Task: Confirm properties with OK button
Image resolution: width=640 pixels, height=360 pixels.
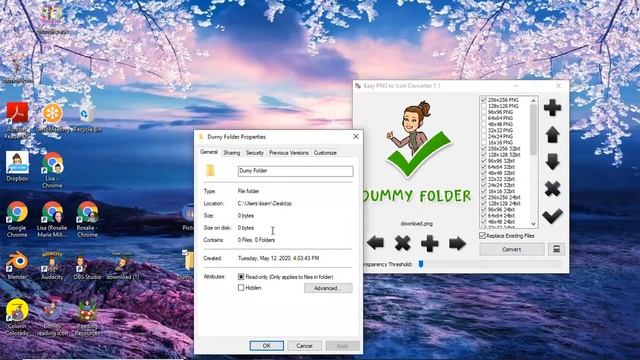Action: click(267, 346)
